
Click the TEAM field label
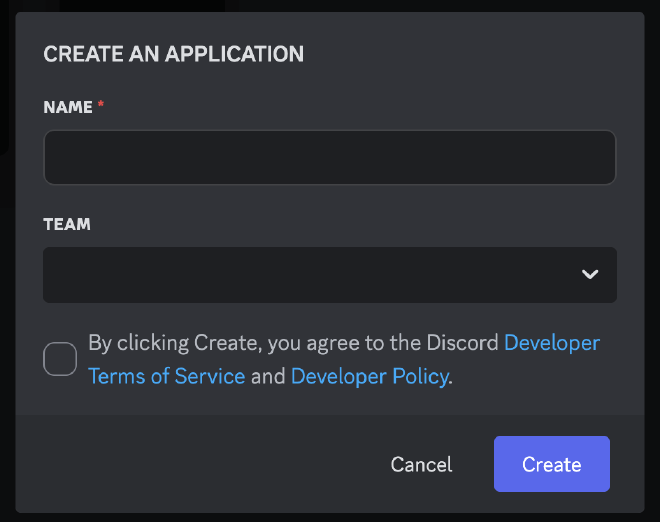point(67,225)
